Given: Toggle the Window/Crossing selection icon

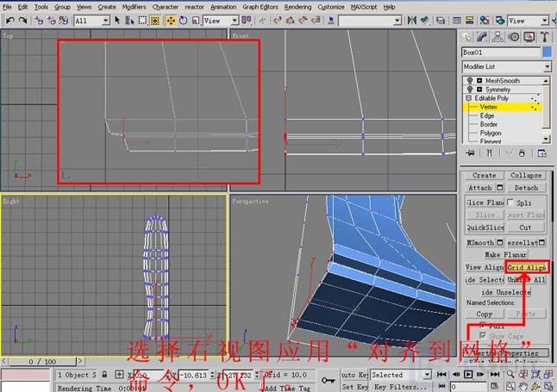Looking at the screenshot, I should [155, 21].
